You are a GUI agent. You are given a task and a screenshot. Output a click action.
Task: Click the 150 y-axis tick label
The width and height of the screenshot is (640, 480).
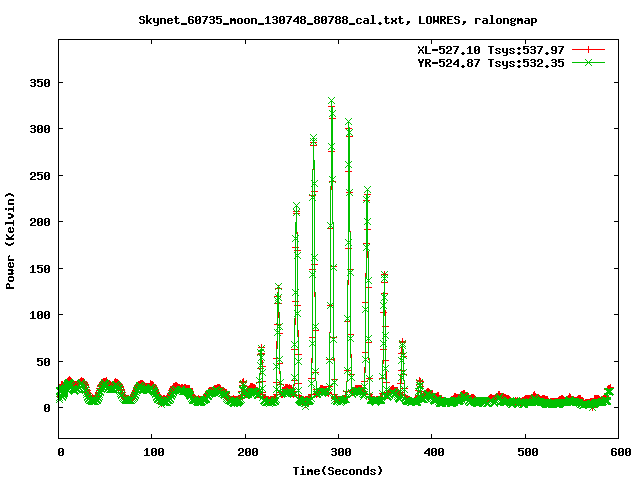[x=40, y=269]
